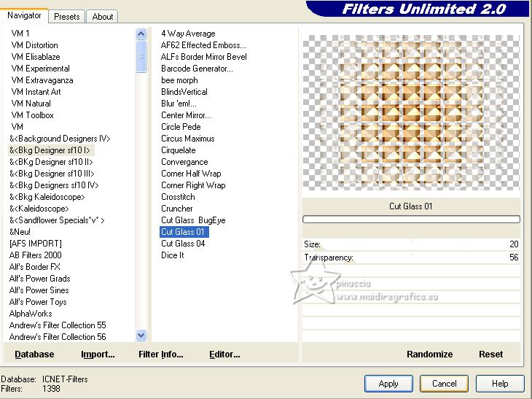
Task: Choose ALFs Border Mirror Bevel filter
Action: [203, 56]
